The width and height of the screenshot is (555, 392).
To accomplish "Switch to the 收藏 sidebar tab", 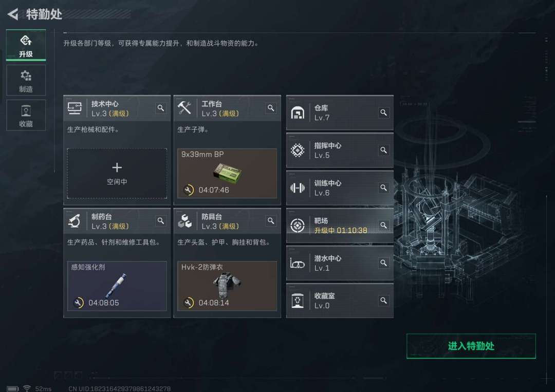I will 26,115.
